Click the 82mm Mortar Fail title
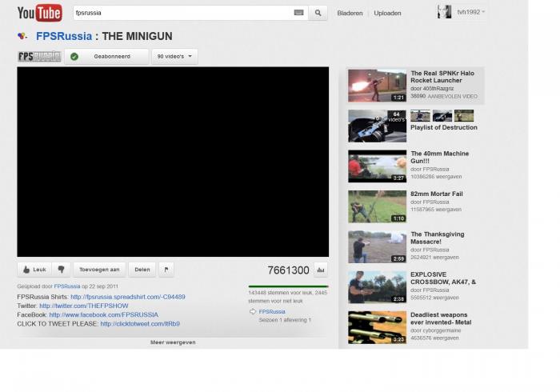 pyautogui.click(x=437, y=194)
